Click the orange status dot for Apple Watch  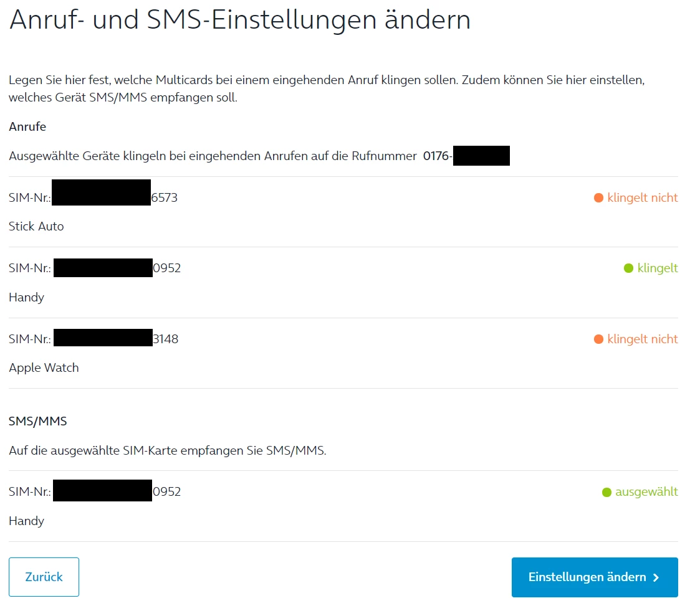[598, 339]
